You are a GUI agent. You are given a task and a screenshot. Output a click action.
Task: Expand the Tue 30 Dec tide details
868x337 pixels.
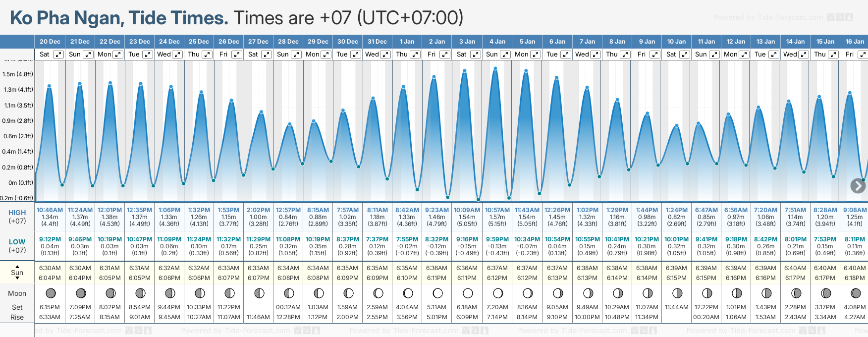pyautogui.click(x=356, y=55)
